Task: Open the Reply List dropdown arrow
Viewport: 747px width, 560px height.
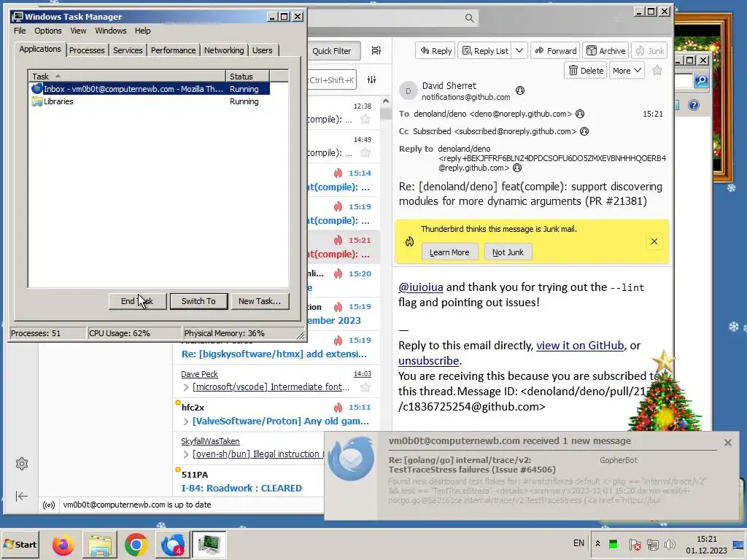Action: coord(519,50)
